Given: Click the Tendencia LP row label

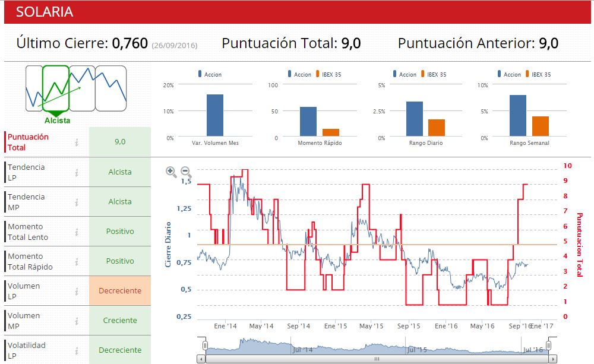Looking at the screenshot, I should (26, 172).
